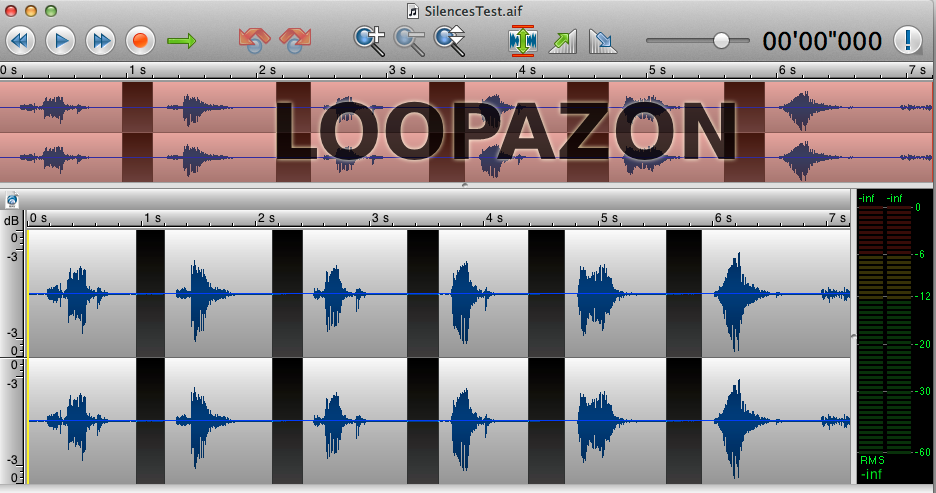Viewport: 936px width, 493px height.
Task: Click the small audio file icon above dB
Action: pos(12,201)
